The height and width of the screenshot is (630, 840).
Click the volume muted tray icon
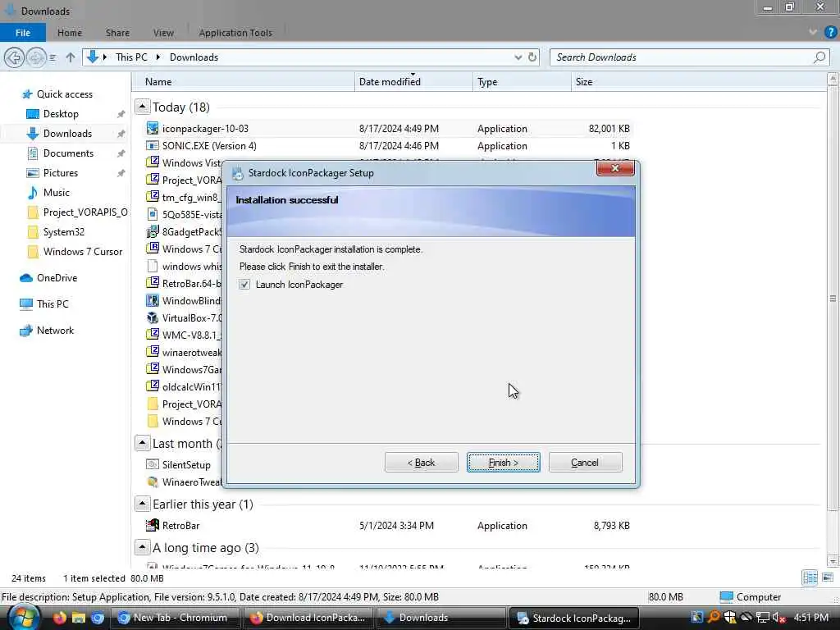pos(778,618)
